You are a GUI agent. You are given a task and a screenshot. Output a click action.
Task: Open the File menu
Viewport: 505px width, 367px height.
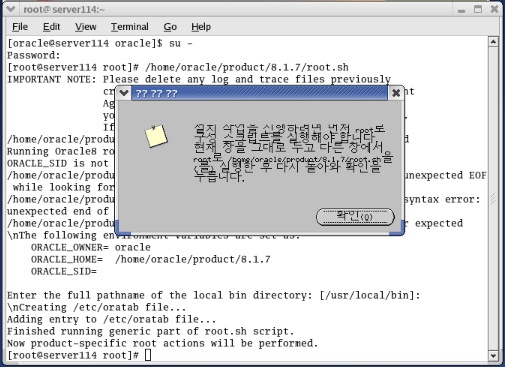click(x=20, y=27)
